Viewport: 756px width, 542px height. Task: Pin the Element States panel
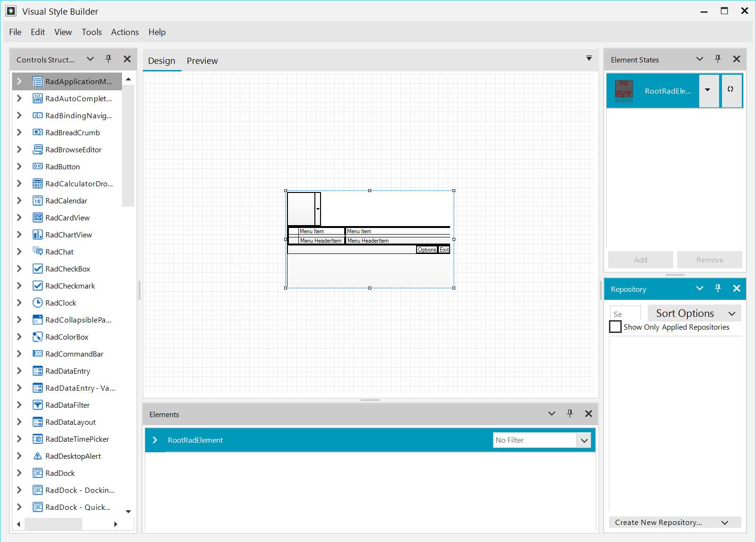(x=718, y=59)
